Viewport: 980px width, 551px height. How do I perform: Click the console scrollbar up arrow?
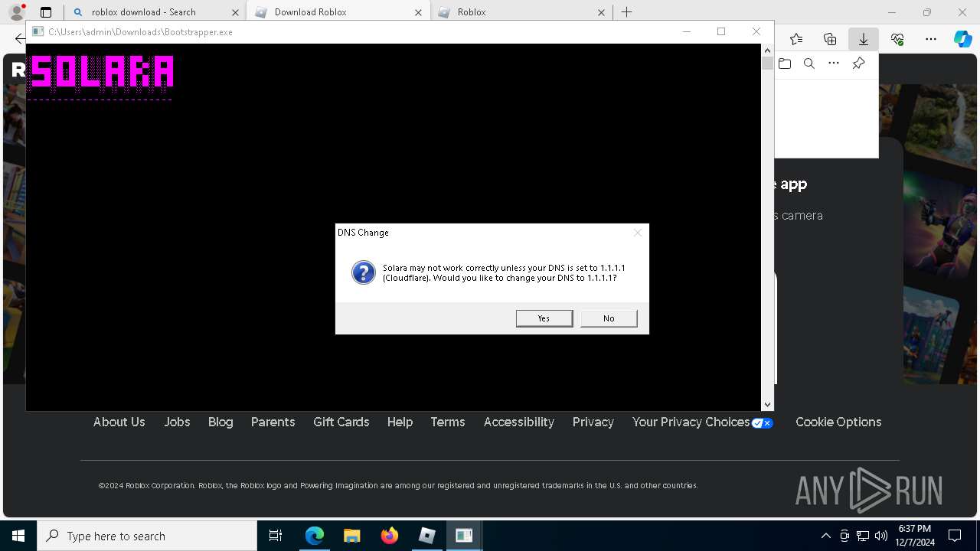767,51
